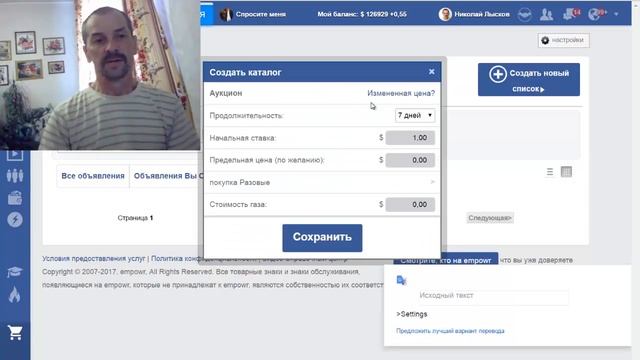Viewport: 640px width, 360px height.
Task: Click the lightning bolt icon in sidebar
Action: point(15,220)
